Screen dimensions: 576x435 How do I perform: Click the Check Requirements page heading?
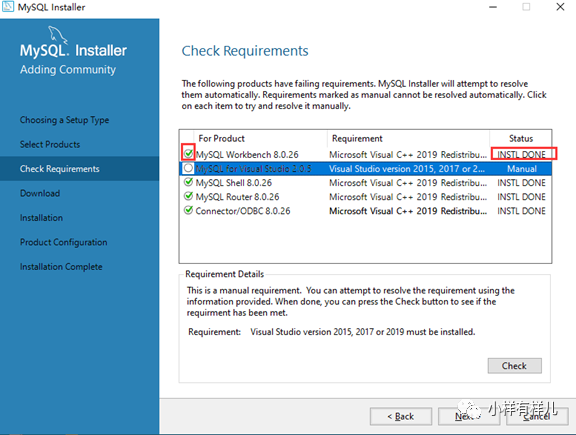coord(245,51)
